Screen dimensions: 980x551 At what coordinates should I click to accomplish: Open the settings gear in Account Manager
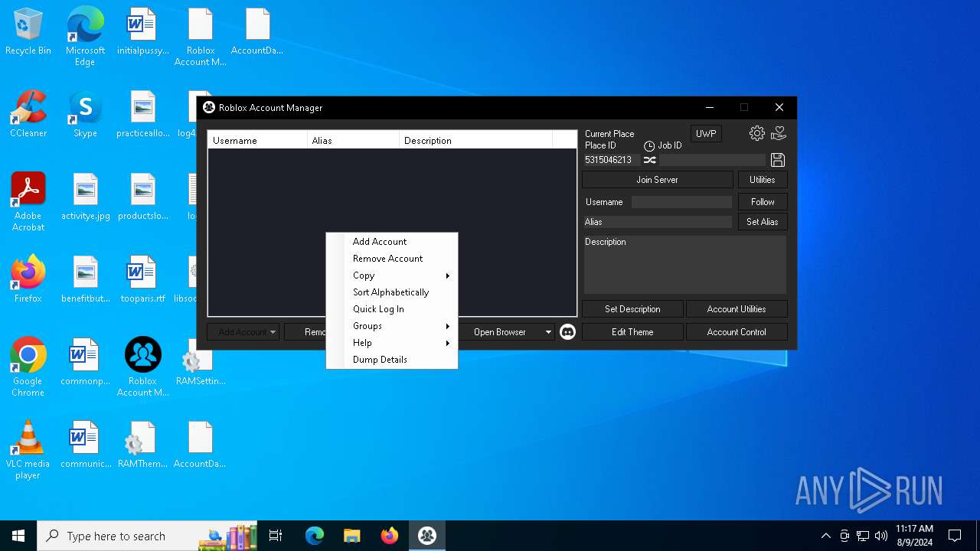point(756,133)
